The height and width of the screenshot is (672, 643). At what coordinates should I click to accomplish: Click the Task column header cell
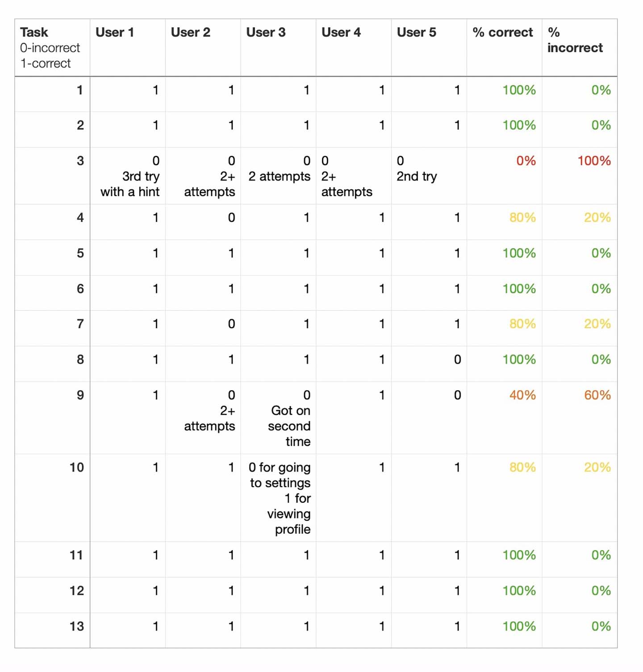pyautogui.click(x=52, y=47)
